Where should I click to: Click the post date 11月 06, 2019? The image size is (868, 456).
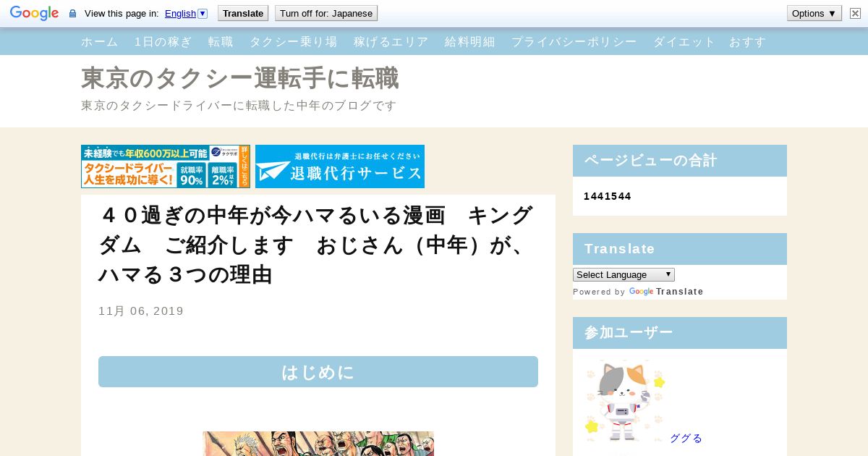pyautogui.click(x=141, y=311)
